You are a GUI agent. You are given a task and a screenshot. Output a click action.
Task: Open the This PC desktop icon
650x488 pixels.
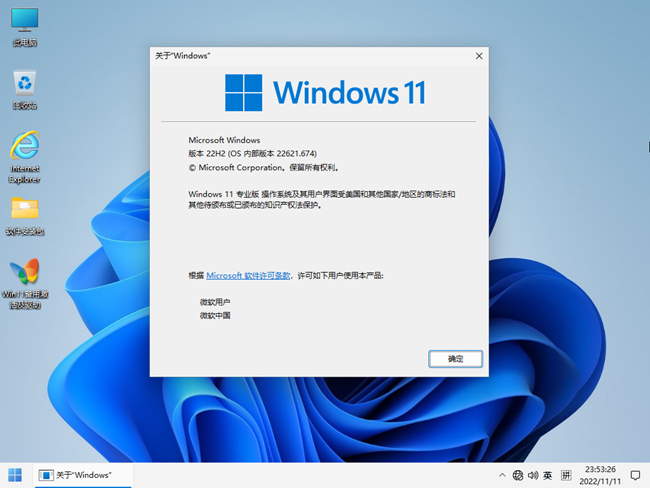[x=25, y=27]
